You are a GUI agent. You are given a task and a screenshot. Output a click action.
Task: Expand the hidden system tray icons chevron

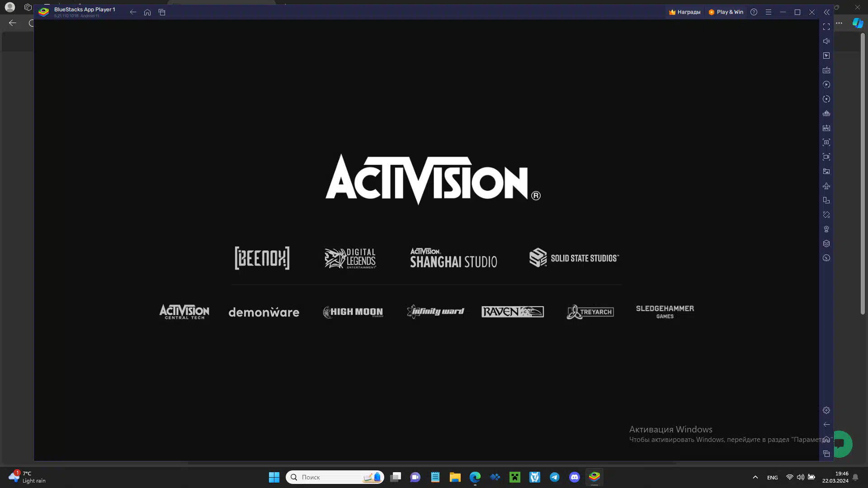click(x=755, y=477)
